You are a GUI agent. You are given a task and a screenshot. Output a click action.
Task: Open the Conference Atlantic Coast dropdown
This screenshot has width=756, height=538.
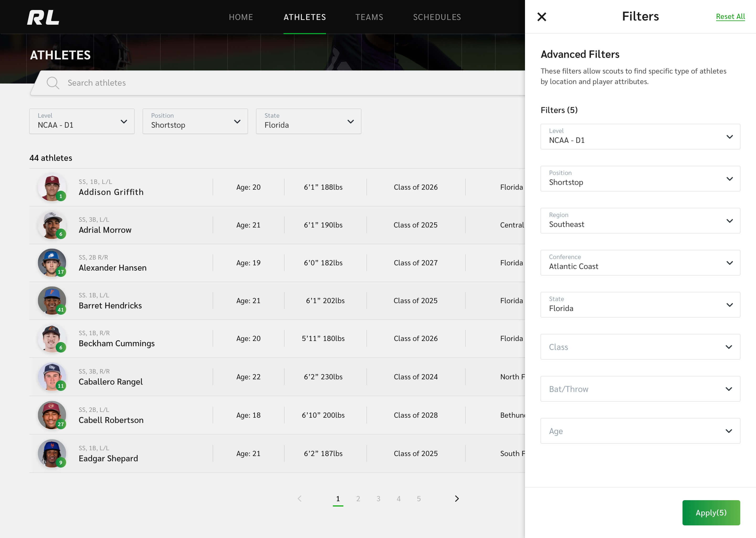coord(640,263)
